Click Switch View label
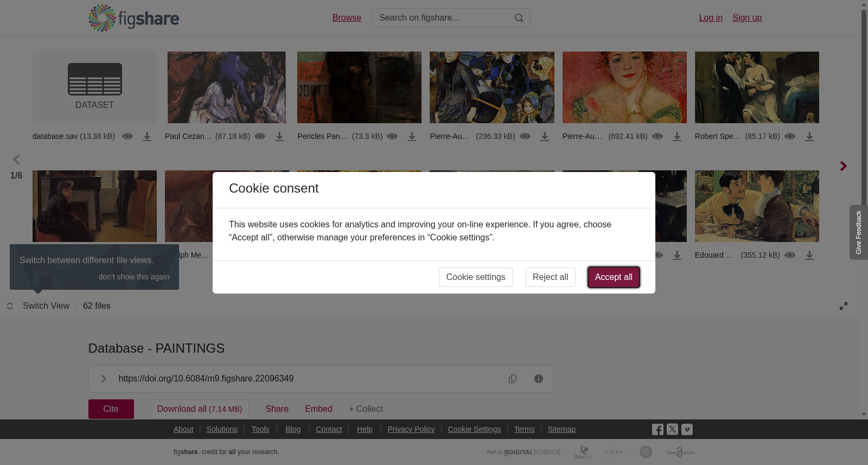This screenshot has width=868, height=465. click(46, 306)
